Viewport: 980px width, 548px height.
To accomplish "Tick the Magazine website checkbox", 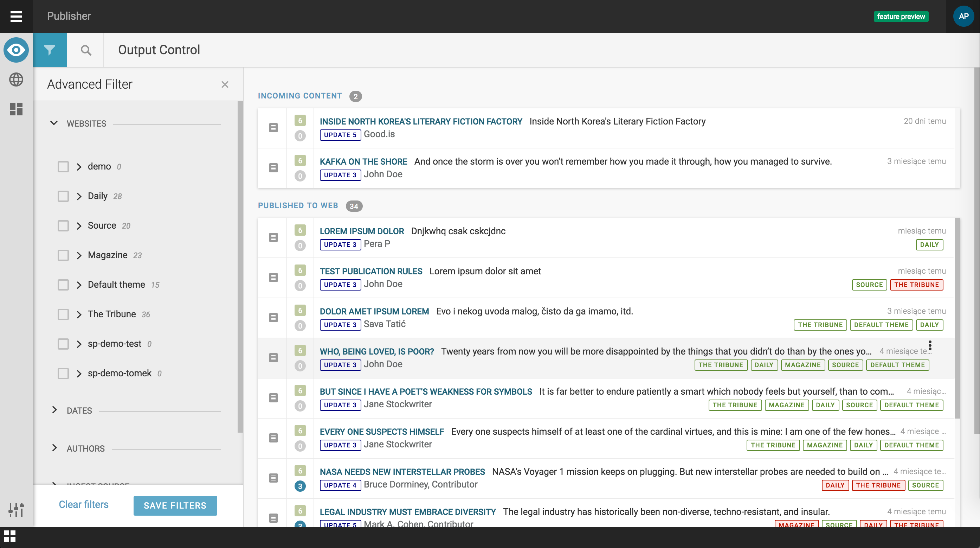I will click(x=63, y=255).
